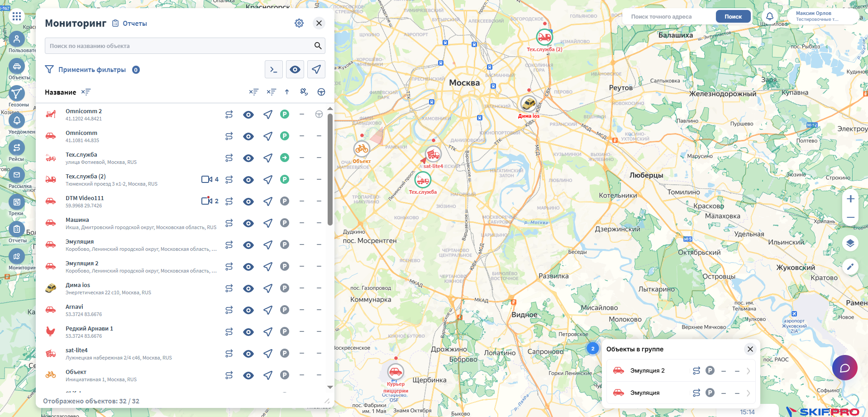Click the search magnifier icon
The height and width of the screenshot is (417, 868).
(x=318, y=46)
